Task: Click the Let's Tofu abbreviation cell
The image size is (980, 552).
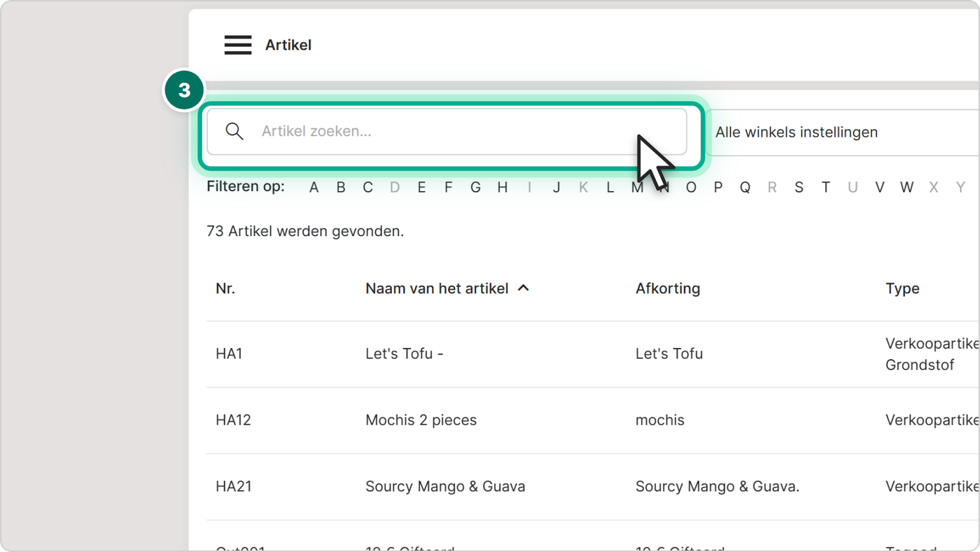Action: [x=669, y=354]
